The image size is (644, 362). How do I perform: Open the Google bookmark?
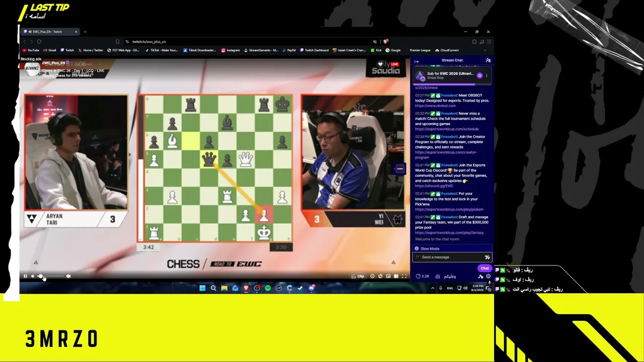393,50
